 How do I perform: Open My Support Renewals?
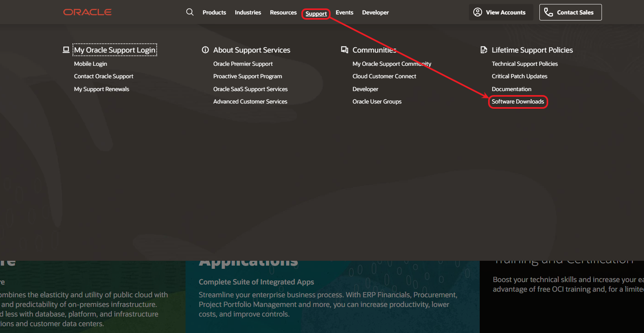click(x=102, y=89)
